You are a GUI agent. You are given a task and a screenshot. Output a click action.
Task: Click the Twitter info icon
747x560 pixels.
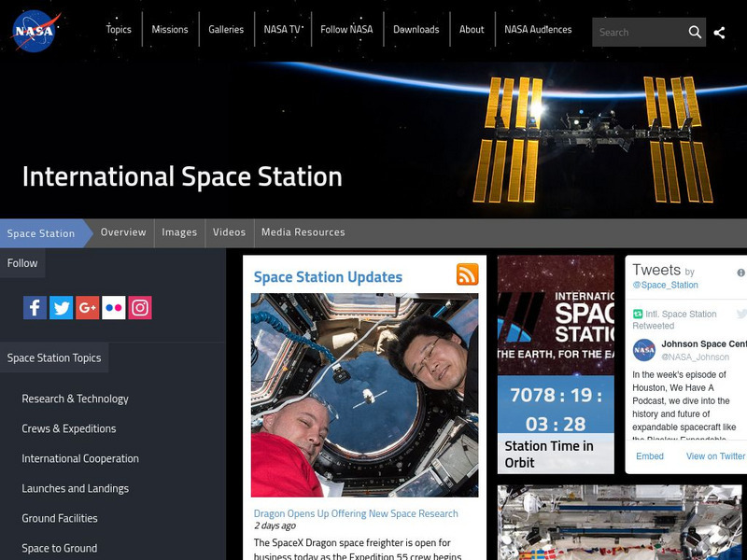740,273
